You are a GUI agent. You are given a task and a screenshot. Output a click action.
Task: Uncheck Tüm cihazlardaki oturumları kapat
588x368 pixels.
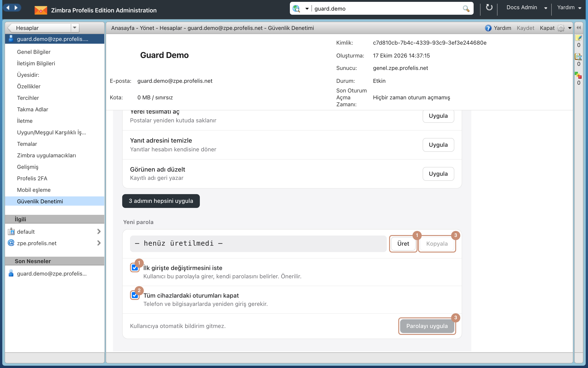(135, 295)
